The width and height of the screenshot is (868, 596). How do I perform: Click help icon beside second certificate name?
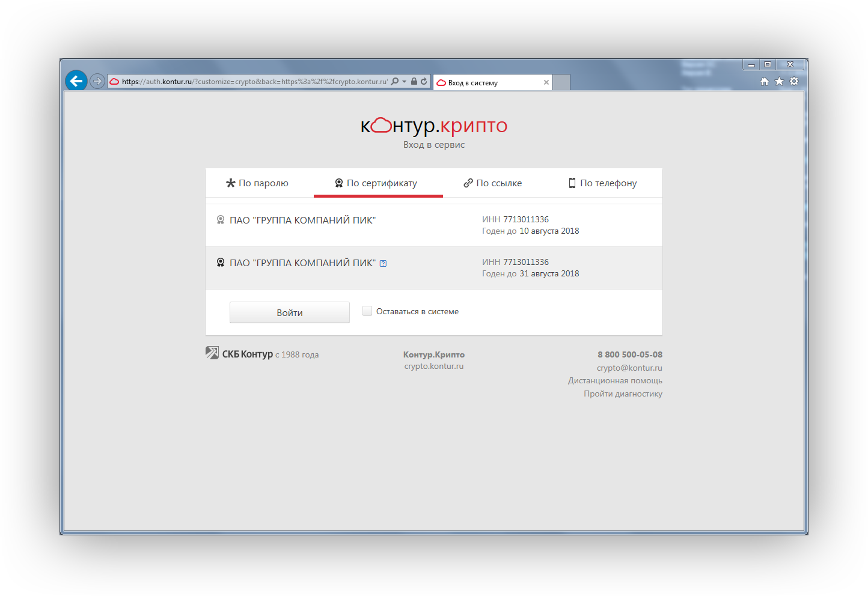384,263
